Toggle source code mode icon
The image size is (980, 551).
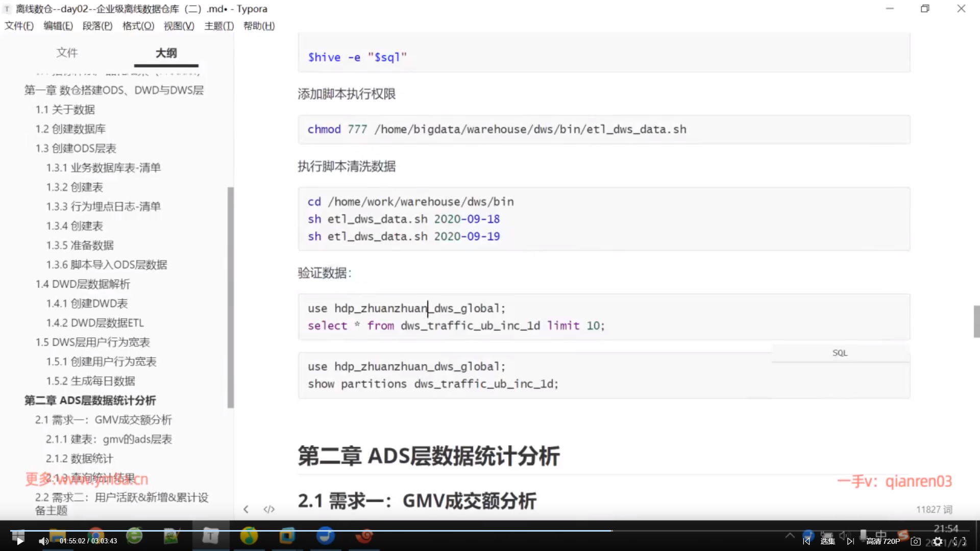point(269,509)
